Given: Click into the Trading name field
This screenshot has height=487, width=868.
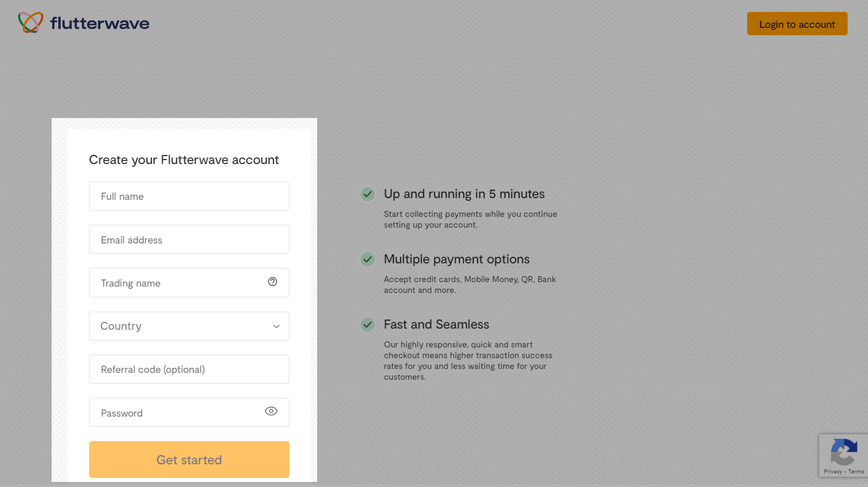Looking at the screenshot, I should (176, 283).
